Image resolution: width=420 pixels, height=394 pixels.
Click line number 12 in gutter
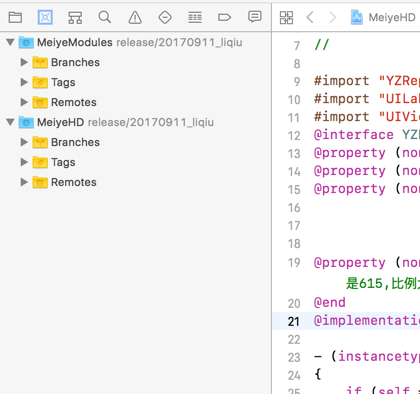294,136
